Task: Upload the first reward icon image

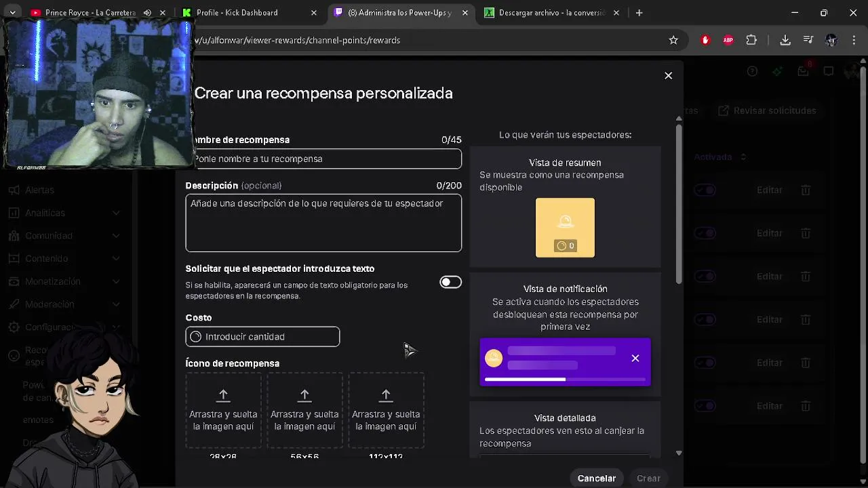Action: pyautogui.click(x=223, y=410)
